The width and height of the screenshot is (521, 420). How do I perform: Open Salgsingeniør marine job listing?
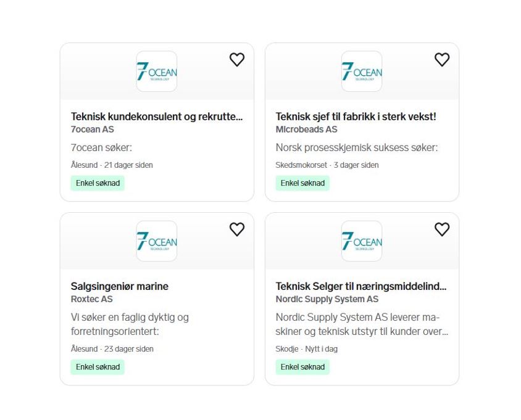coord(120,286)
